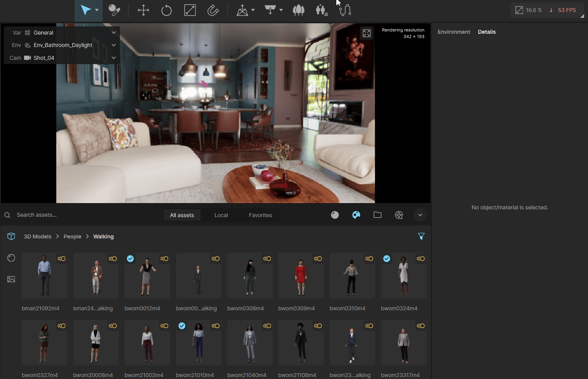Click the animated badge on bwom0309m4
Image resolution: width=588 pixels, height=379 pixels.
318,259
